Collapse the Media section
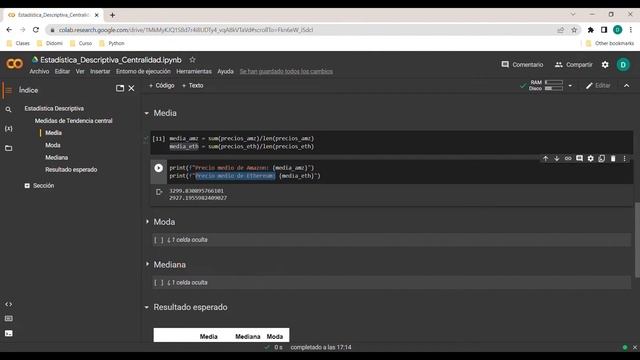The image size is (640, 360). point(147,113)
